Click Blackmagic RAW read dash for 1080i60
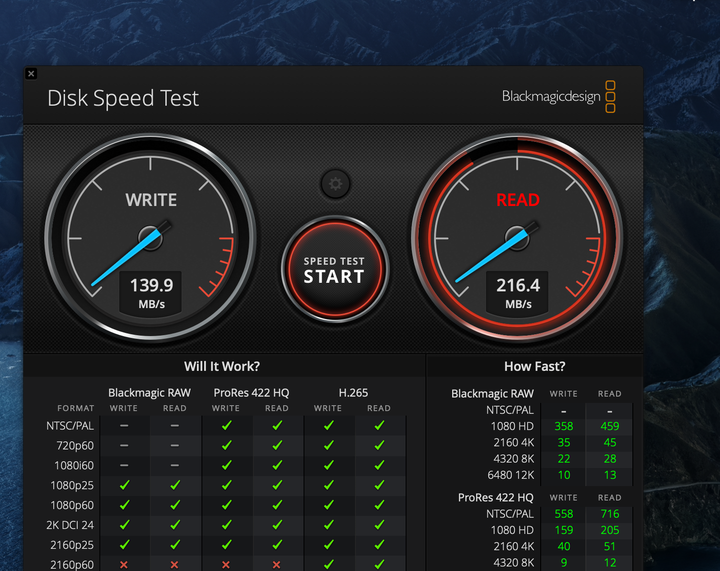 (174, 465)
